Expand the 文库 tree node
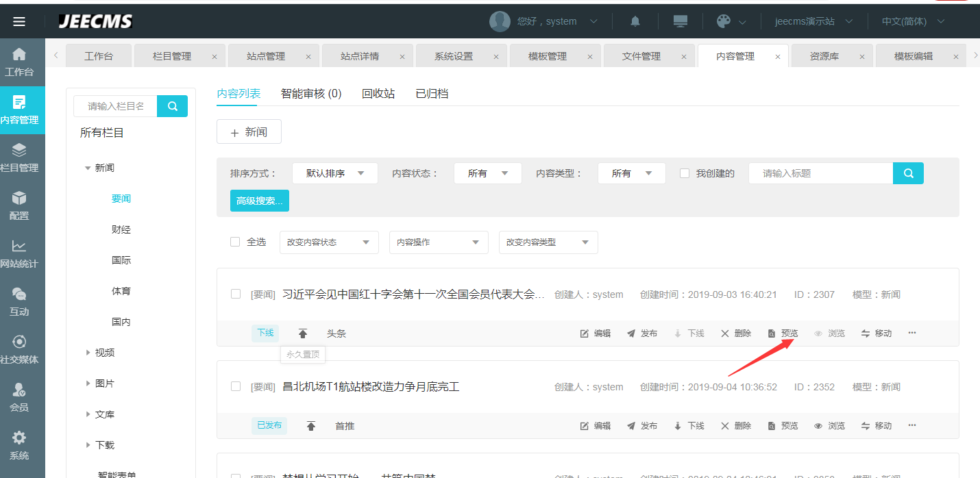 88,414
